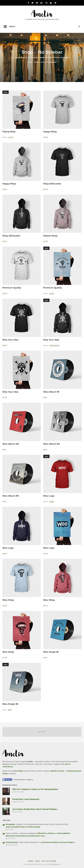
Task: Open the Instagram icon in top bar
Action: [47, 3]
